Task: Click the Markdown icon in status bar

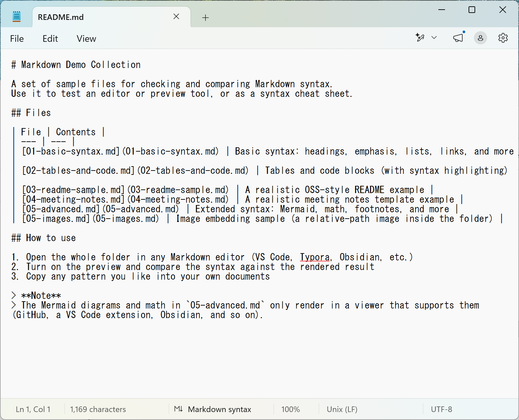Action: [179, 409]
